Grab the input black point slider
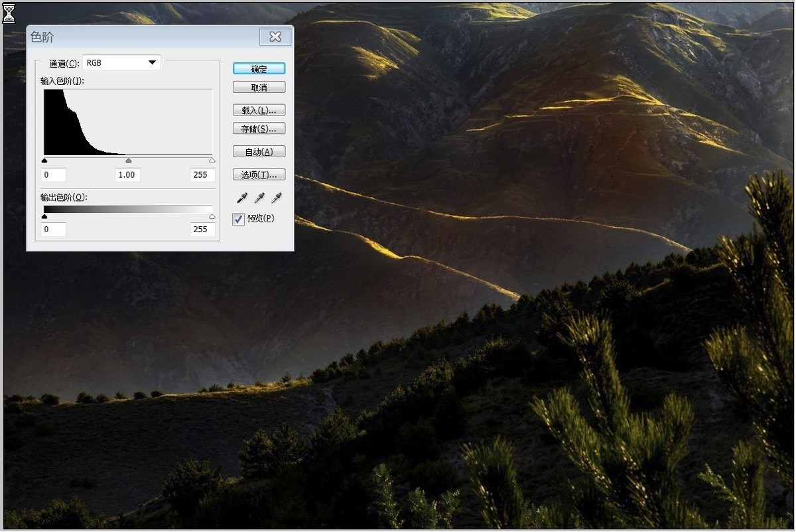This screenshot has height=532, width=796. coord(44,161)
